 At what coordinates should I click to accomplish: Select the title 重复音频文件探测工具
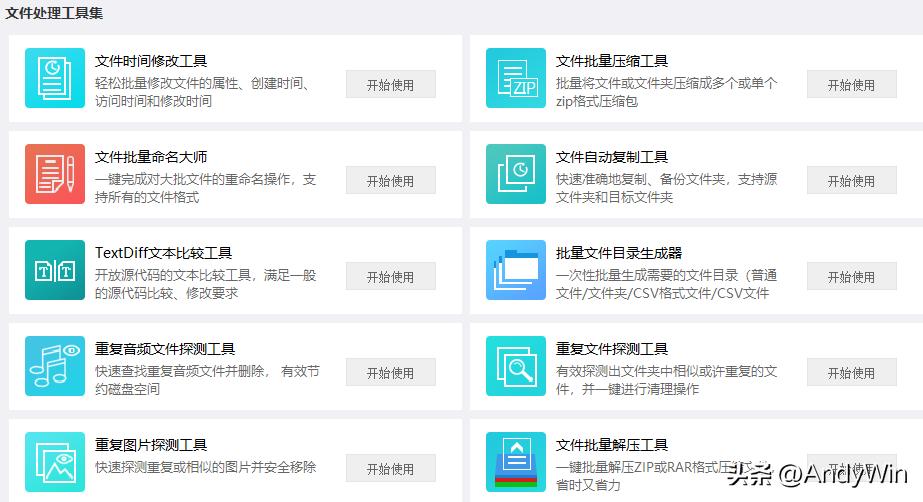pos(165,349)
